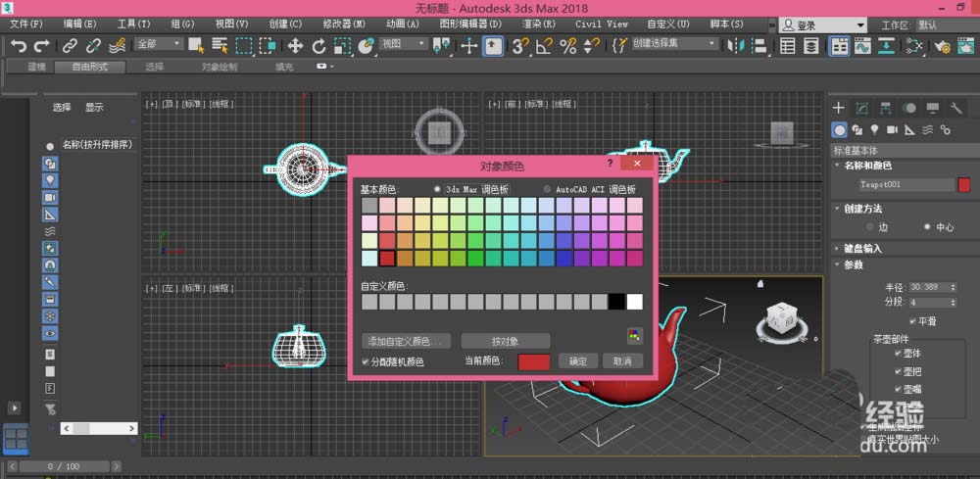Screen dimensions: 980x479
Task: Open the 文件(F) menu
Action: (26, 24)
